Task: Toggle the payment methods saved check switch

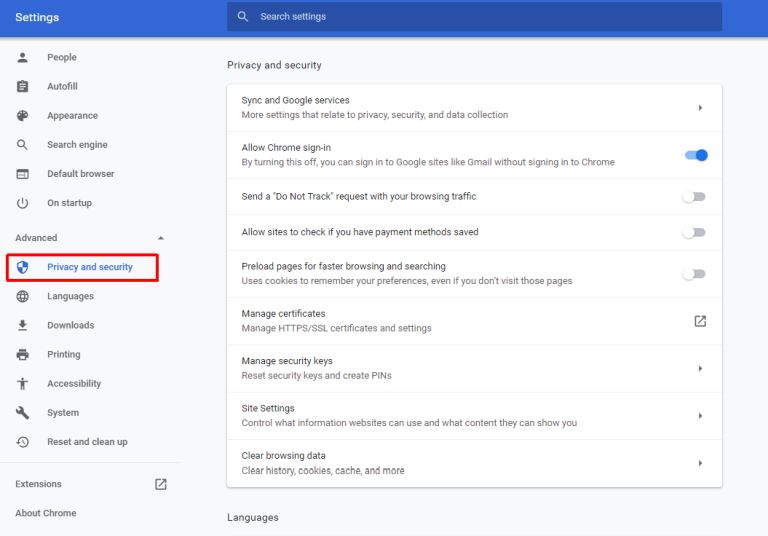Action: (x=694, y=233)
